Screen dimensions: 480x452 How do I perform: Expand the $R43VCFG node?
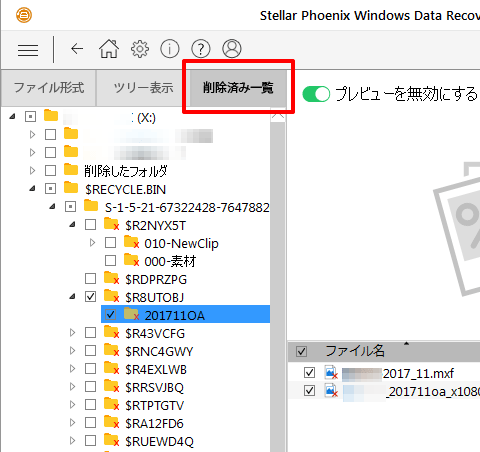point(72,333)
